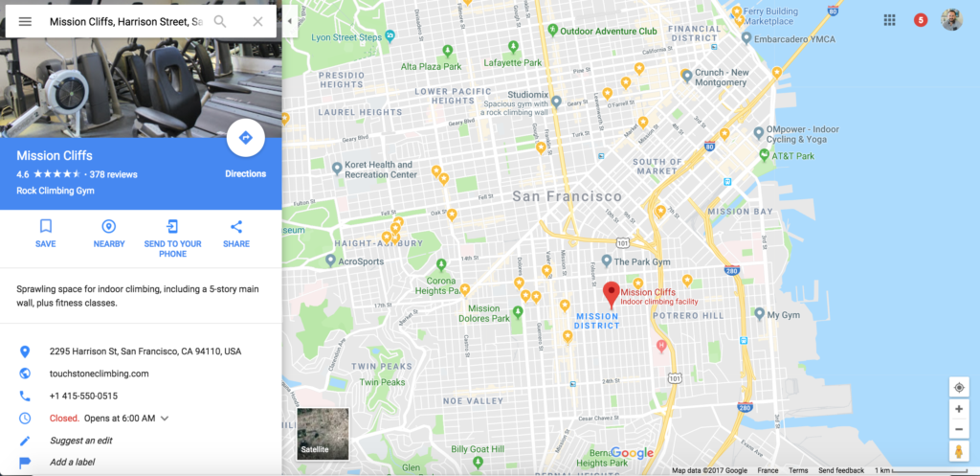Screen dimensions: 980x476
Task: Select the Suggest an edit option
Action: click(x=81, y=441)
